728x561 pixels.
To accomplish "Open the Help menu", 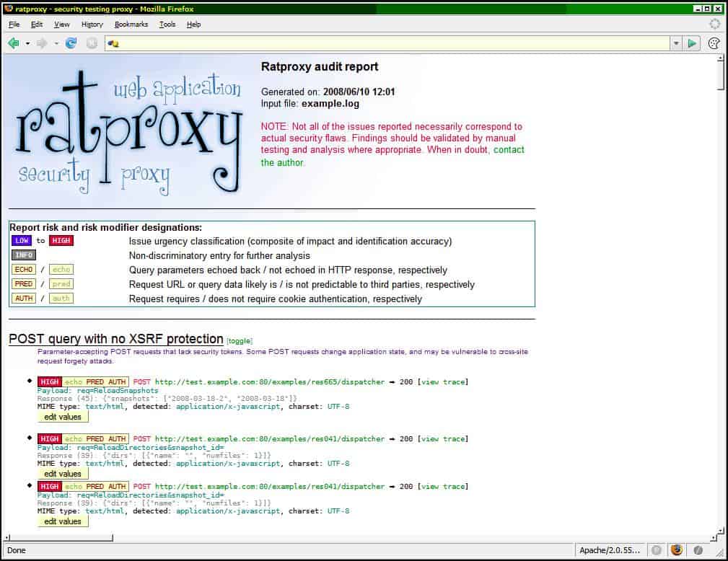I will click(x=193, y=24).
